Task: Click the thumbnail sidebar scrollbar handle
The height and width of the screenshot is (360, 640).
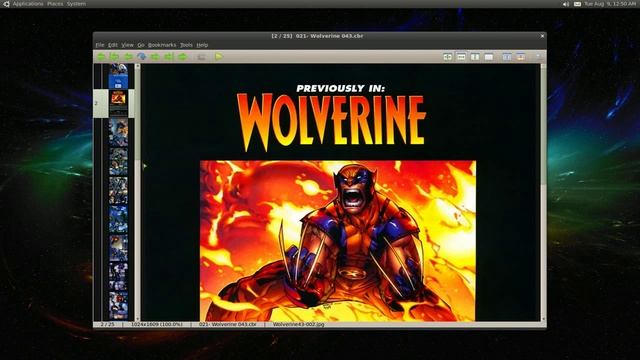Action: 138,114
